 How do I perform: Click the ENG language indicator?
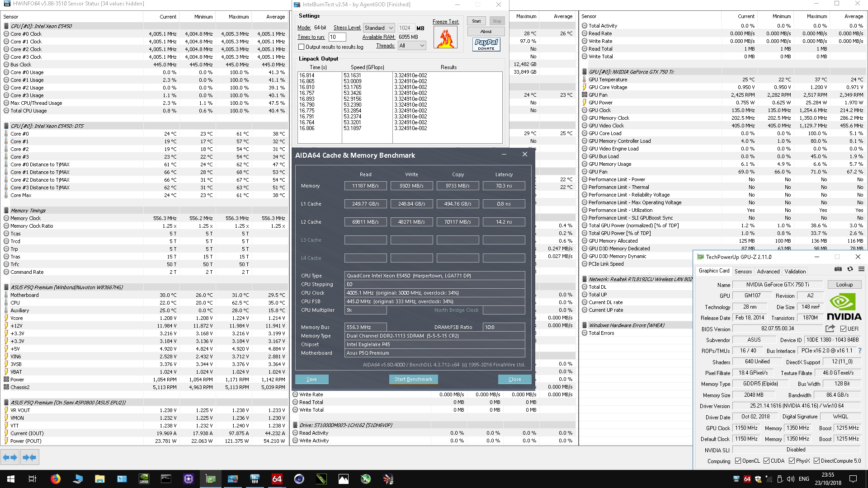[804, 479]
